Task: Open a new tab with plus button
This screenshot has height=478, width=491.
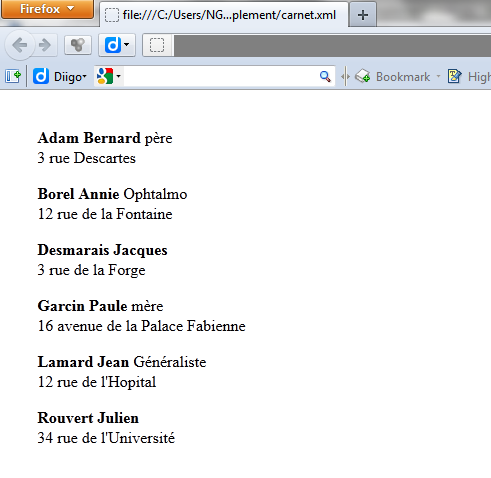Action: click(363, 15)
